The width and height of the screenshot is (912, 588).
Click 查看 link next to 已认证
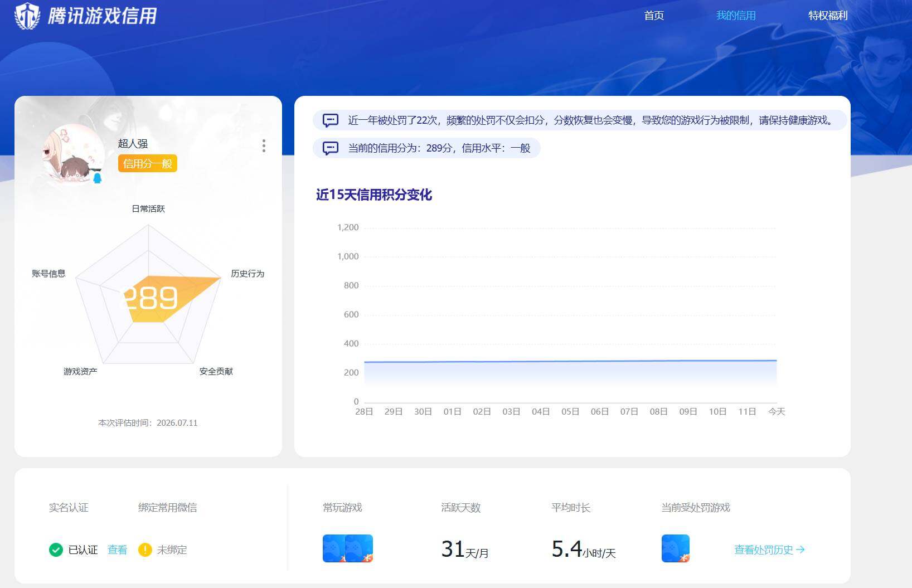point(117,550)
